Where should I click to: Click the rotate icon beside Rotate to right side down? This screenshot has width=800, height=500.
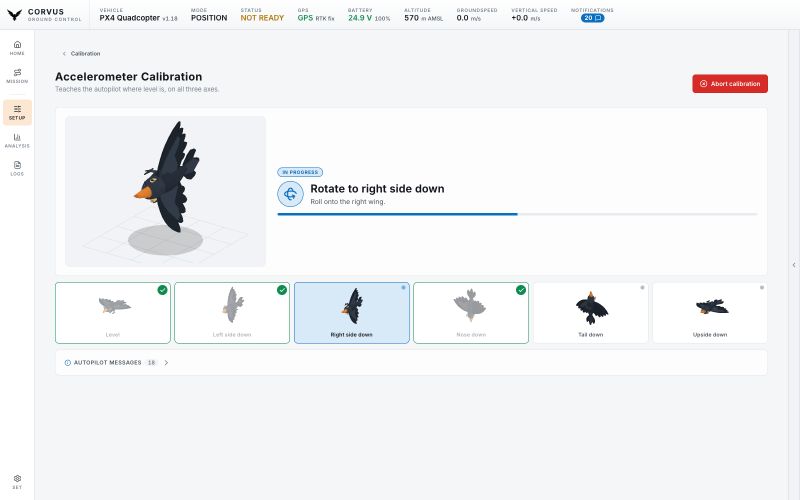tap(290, 194)
